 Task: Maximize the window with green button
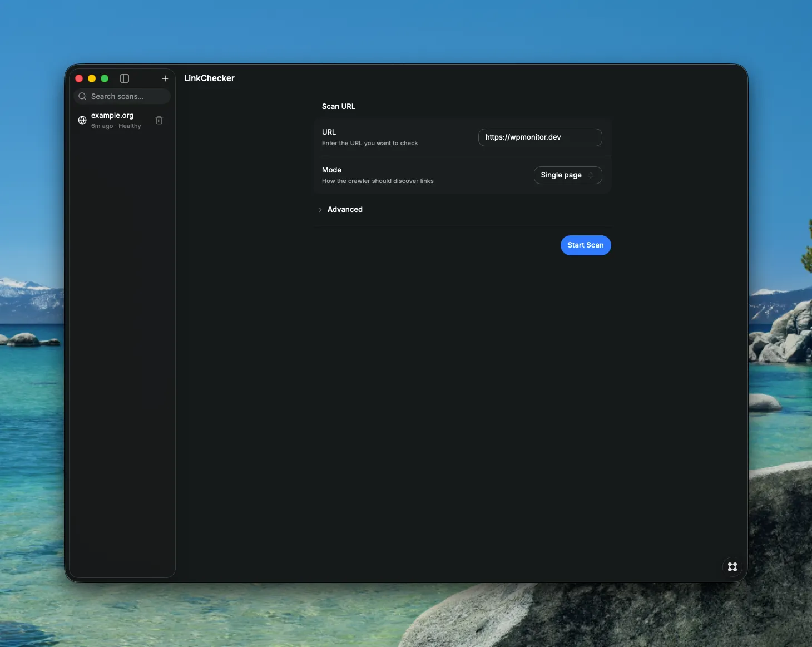(105, 78)
